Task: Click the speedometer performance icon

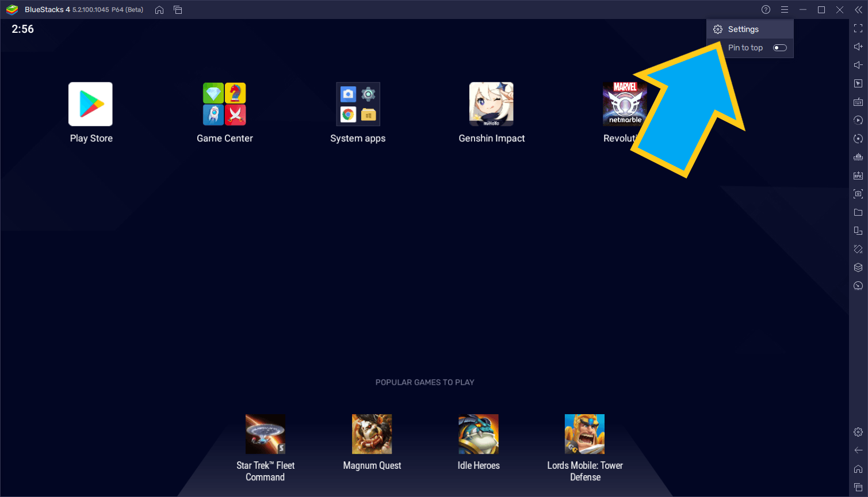Action: (858, 286)
